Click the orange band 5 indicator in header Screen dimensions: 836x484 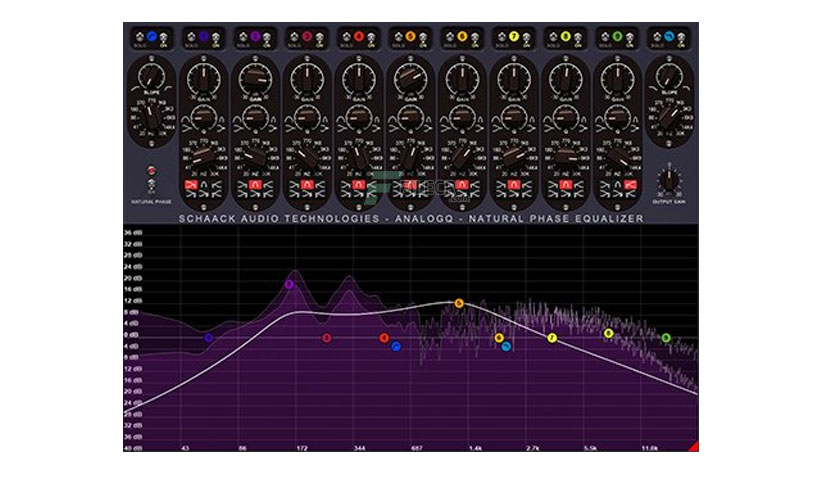pos(411,37)
